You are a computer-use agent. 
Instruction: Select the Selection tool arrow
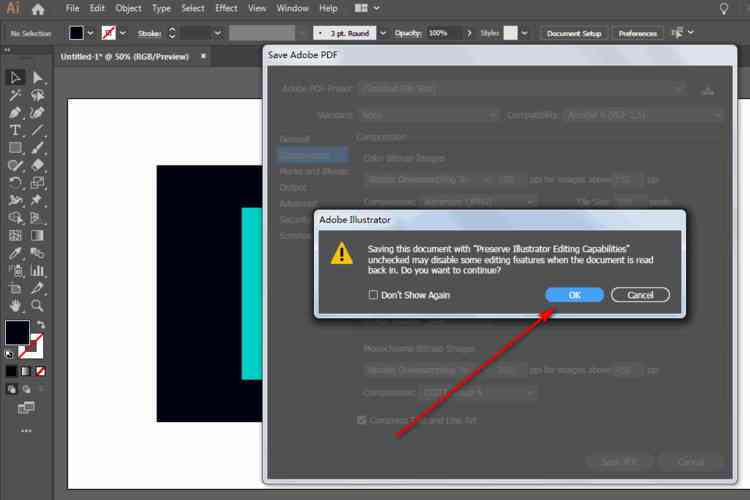click(x=15, y=78)
